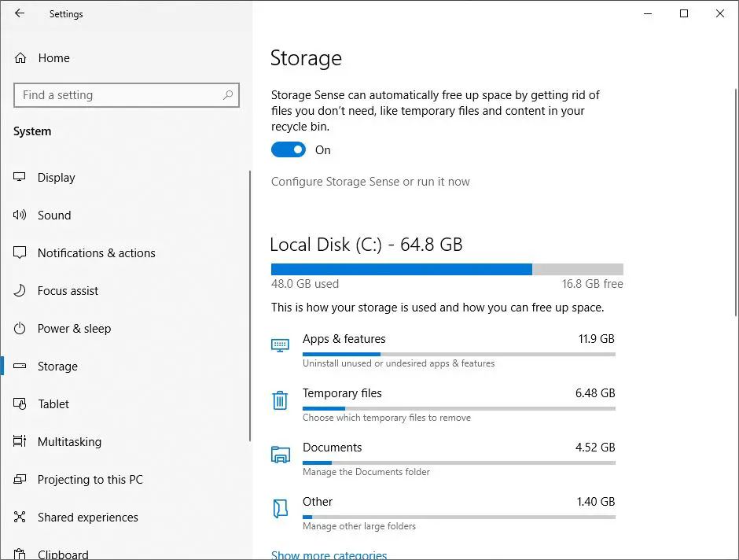739x560 pixels.
Task: Click the Find a setting search box
Action: (x=118, y=95)
